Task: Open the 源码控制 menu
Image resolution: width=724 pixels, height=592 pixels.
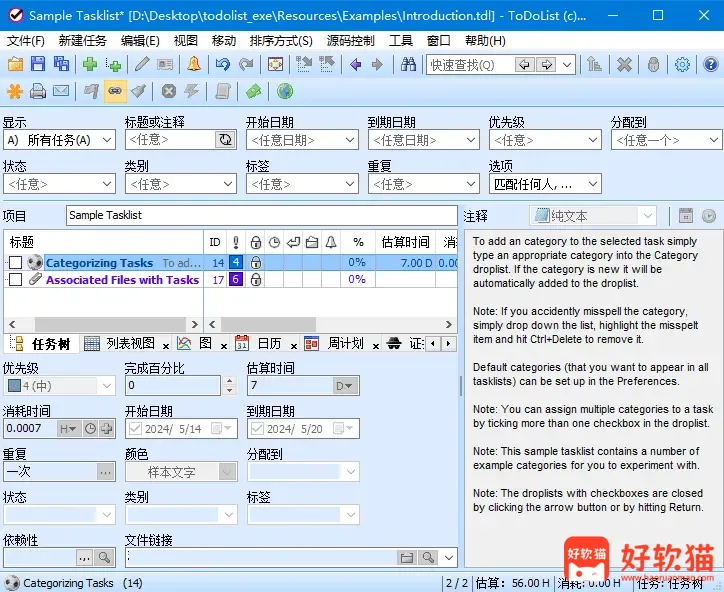Action: tap(350, 41)
